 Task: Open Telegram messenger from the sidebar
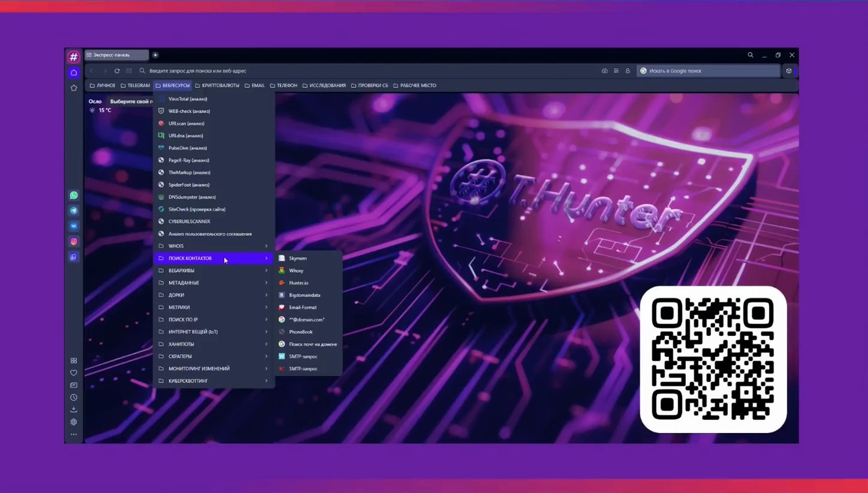74,211
